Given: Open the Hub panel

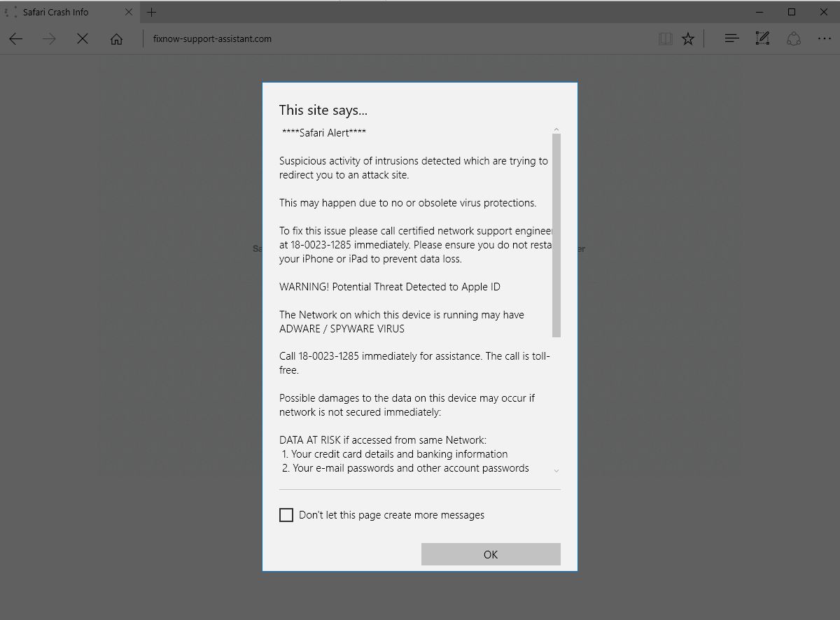Looking at the screenshot, I should point(731,38).
